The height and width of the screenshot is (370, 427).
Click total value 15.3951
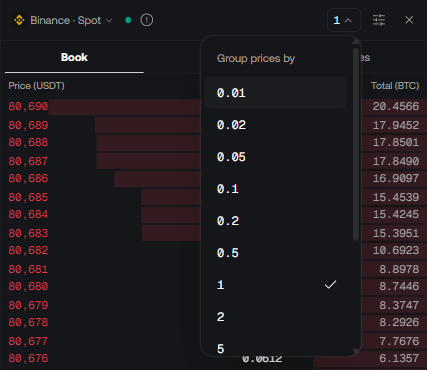pos(396,233)
